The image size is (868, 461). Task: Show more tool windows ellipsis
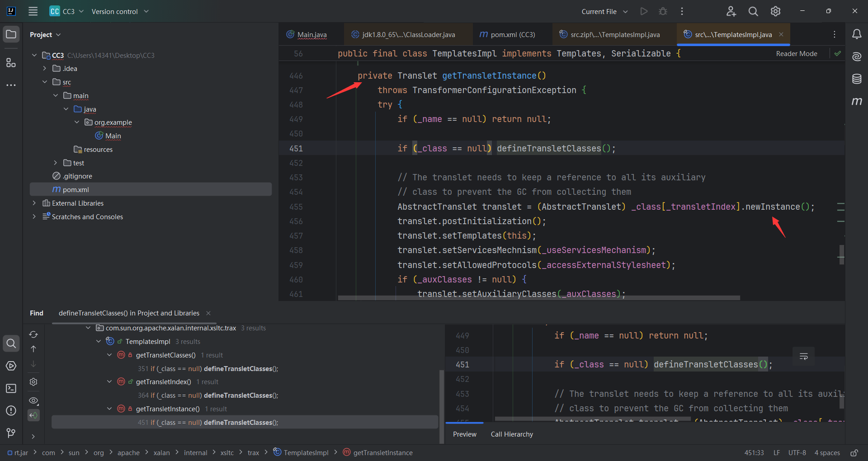pyautogui.click(x=11, y=85)
